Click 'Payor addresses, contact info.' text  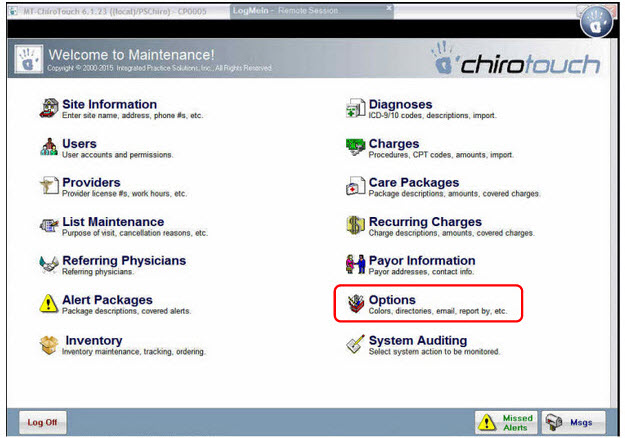point(421,272)
